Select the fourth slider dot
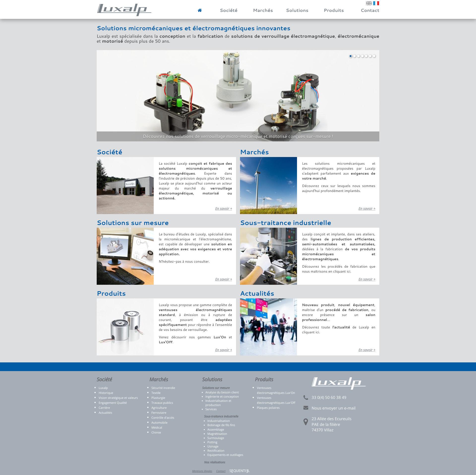The image size is (476, 475). point(362,56)
